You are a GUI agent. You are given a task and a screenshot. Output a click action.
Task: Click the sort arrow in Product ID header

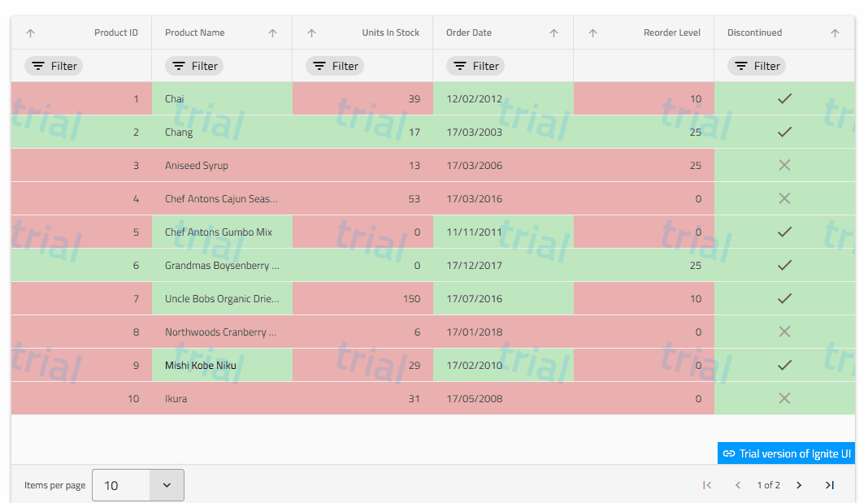31,33
